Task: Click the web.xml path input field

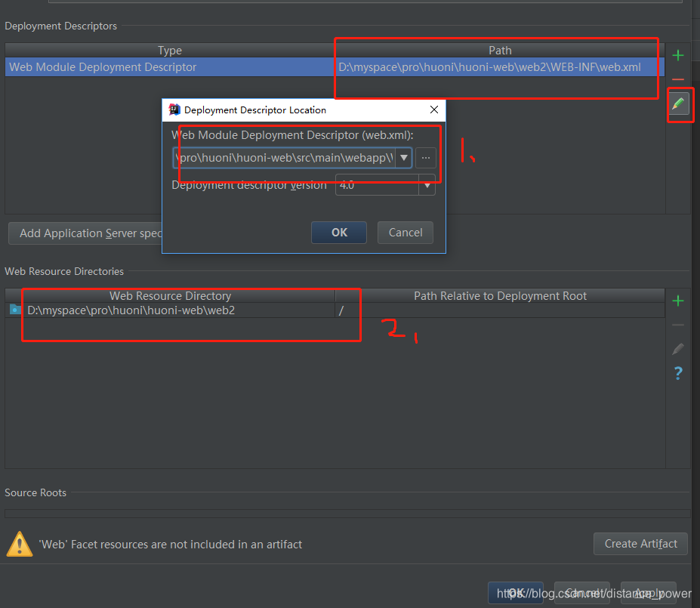Action: pos(285,158)
